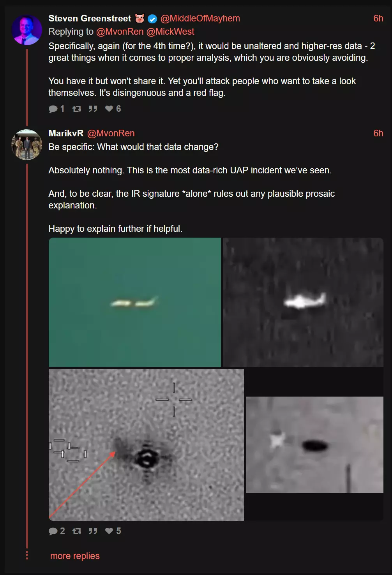Viewport: 392px width, 575px height.
Task: Open the crosshair image with red arrow
Action: (146, 445)
